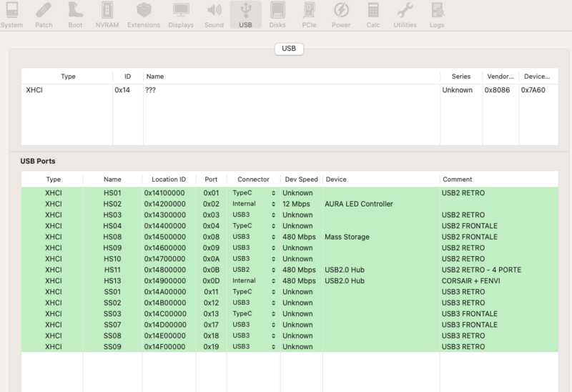Sort ports by Location ID column
The width and height of the screenshot is (572, 392).
click(169, 179)
